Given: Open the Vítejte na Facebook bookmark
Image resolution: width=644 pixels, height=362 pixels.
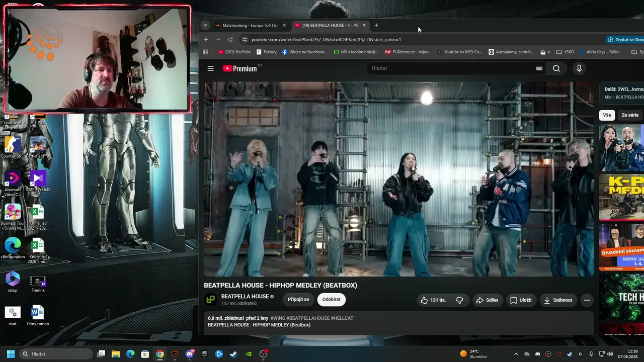Looking at the screenshot, I should (305, 52).
